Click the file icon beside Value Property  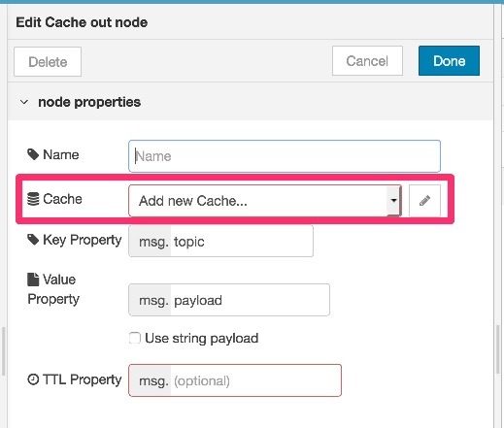33,280
